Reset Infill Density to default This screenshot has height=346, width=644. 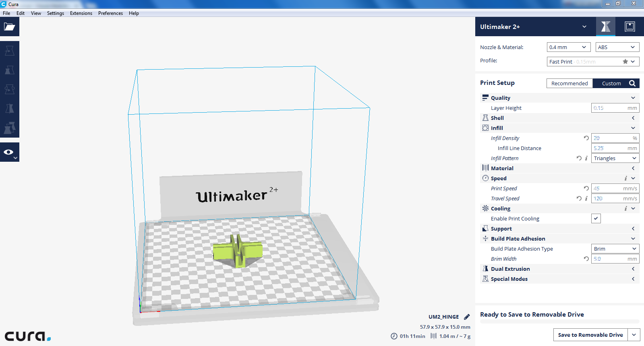point(586,138)
